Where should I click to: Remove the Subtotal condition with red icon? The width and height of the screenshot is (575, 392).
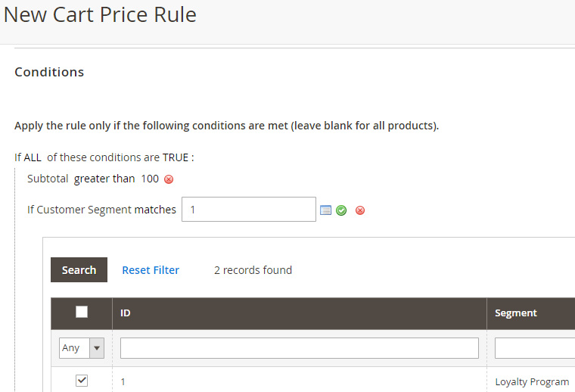(x=169, y=179)
